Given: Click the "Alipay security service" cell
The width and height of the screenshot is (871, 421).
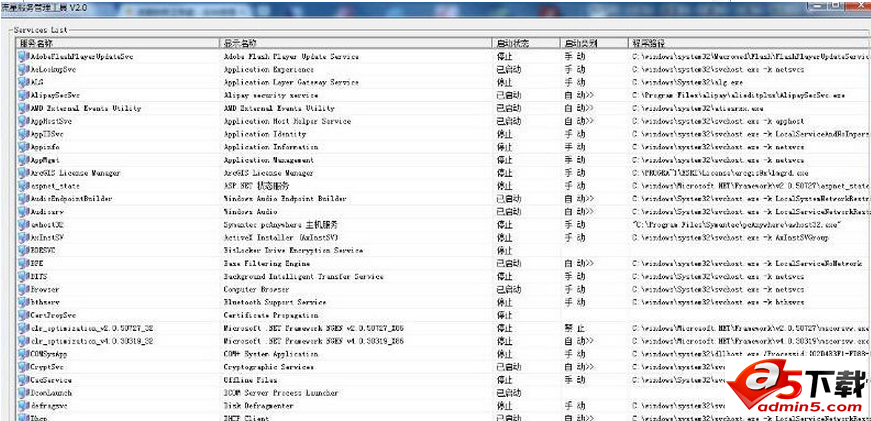Looking at the screenshot, I should (271, 96).
